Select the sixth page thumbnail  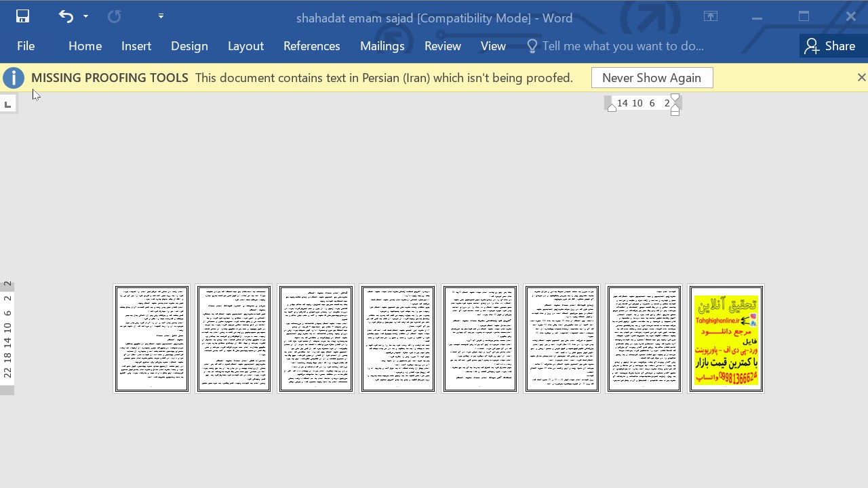pyautogui.click(x=562, y=339)
